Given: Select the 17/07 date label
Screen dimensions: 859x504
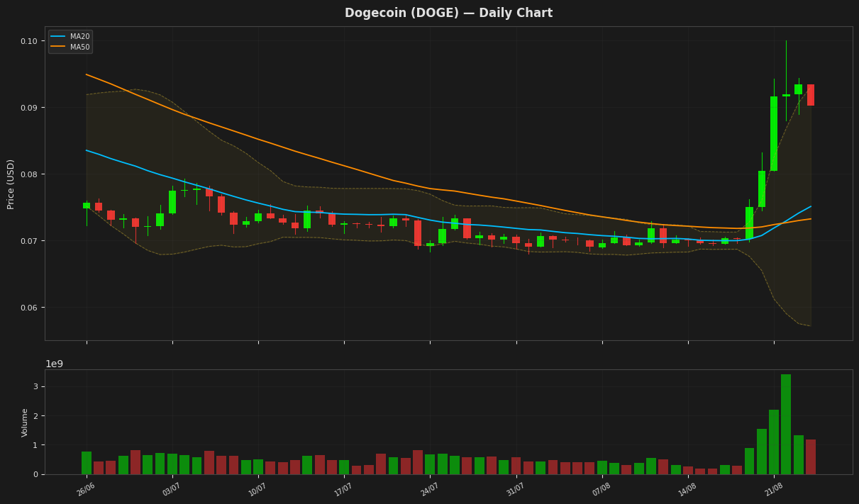Looking at the screenshot, I should click(343, 489).
